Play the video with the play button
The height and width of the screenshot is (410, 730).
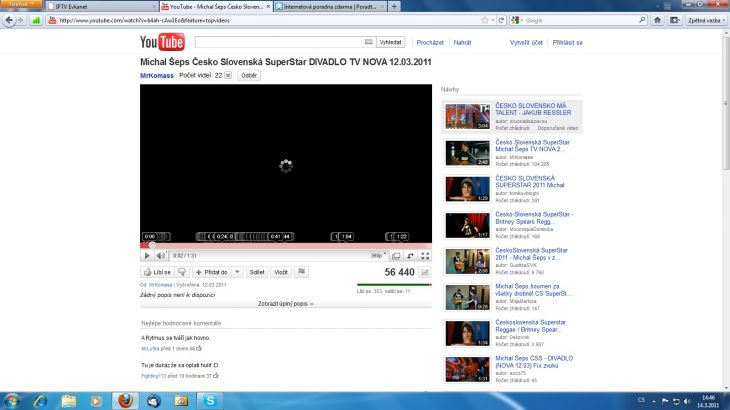pyautogui.click(x=147, y=255)
